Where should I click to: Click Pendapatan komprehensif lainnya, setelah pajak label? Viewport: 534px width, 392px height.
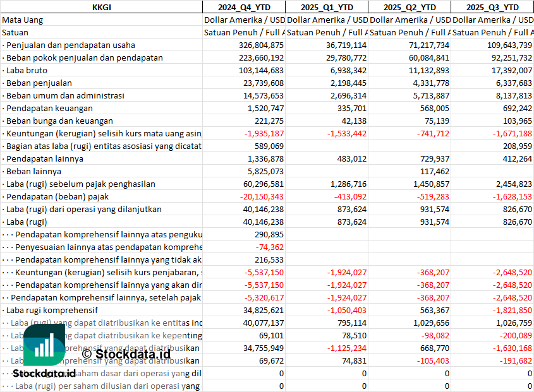(x=106, y=297)
